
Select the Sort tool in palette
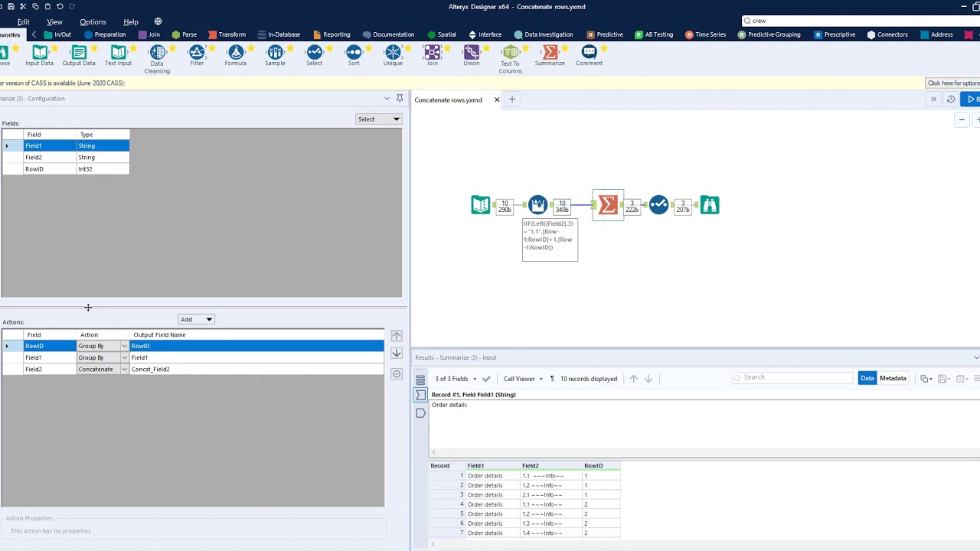tap(354, 55)
